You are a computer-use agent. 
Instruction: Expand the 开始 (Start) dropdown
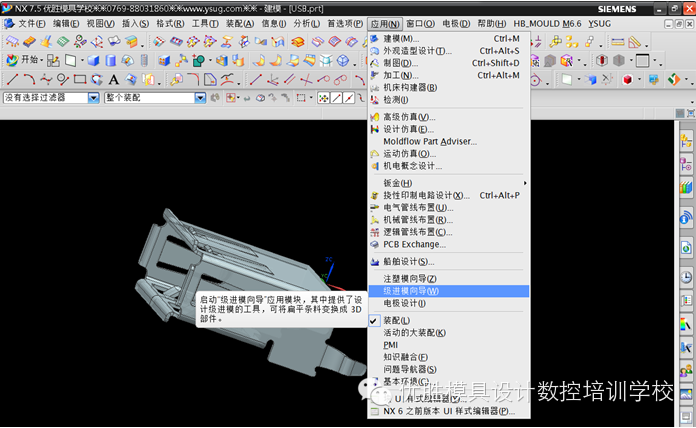pyautogui.click(x=42, y=60)
